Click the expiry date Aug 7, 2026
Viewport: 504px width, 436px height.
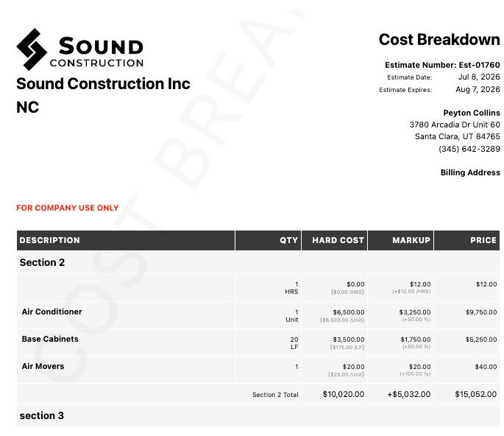(478, 89)
